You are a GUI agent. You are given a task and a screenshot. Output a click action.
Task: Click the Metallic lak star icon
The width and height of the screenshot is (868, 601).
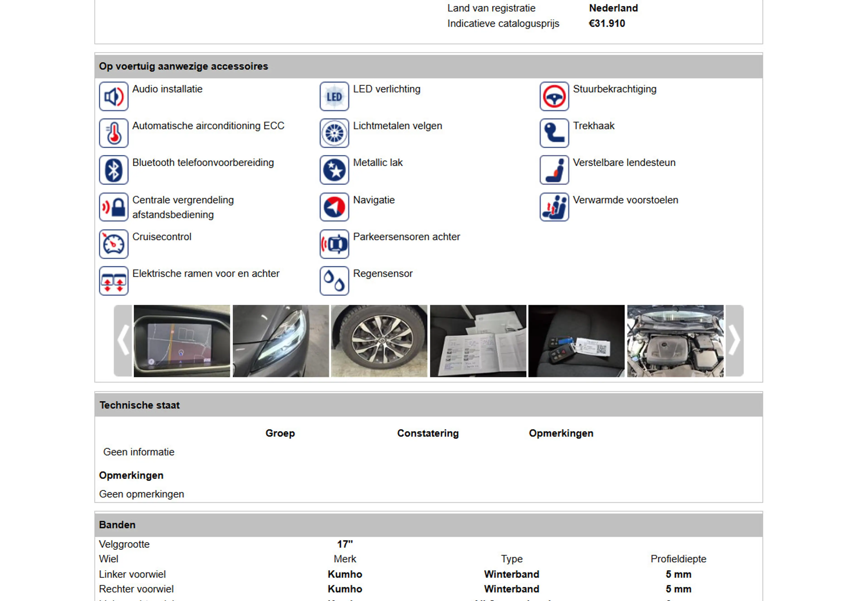coord(334,170)
